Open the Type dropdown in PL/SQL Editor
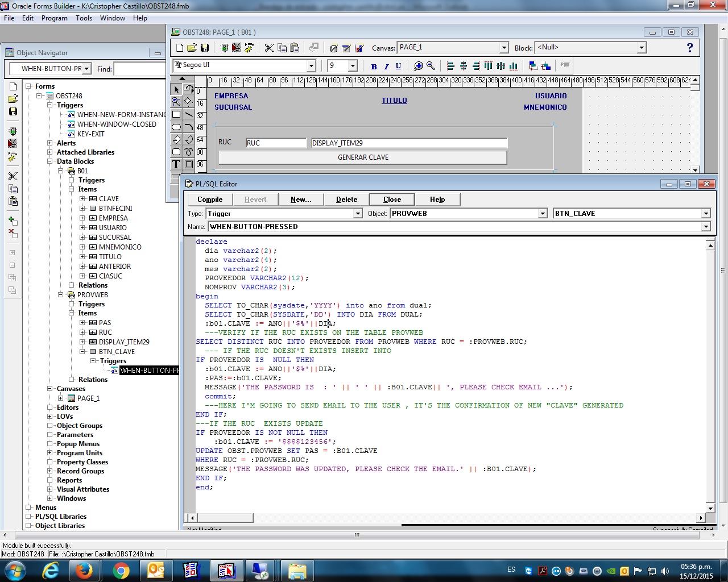Viewport: 728px width, 582px height. pos(358,214)
